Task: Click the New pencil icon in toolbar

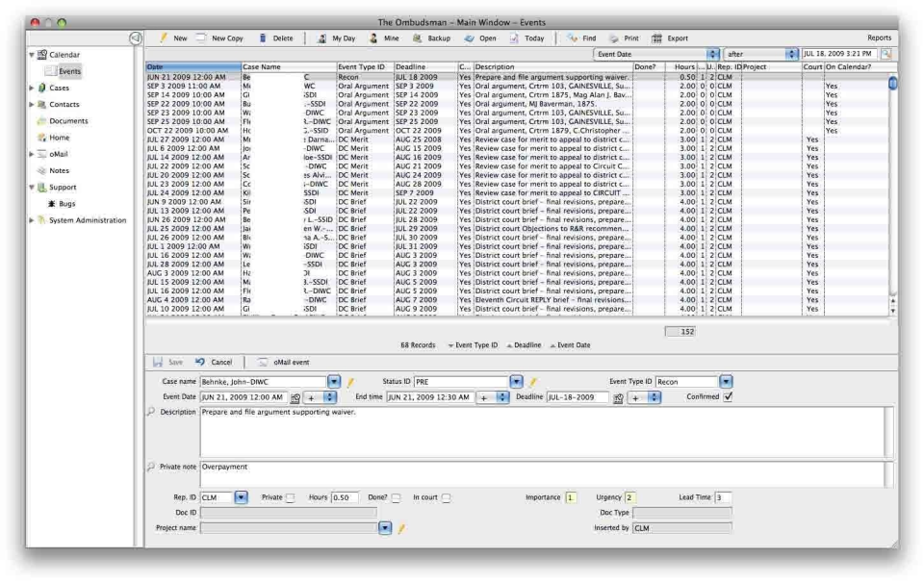Action: (x=164, y=38)
